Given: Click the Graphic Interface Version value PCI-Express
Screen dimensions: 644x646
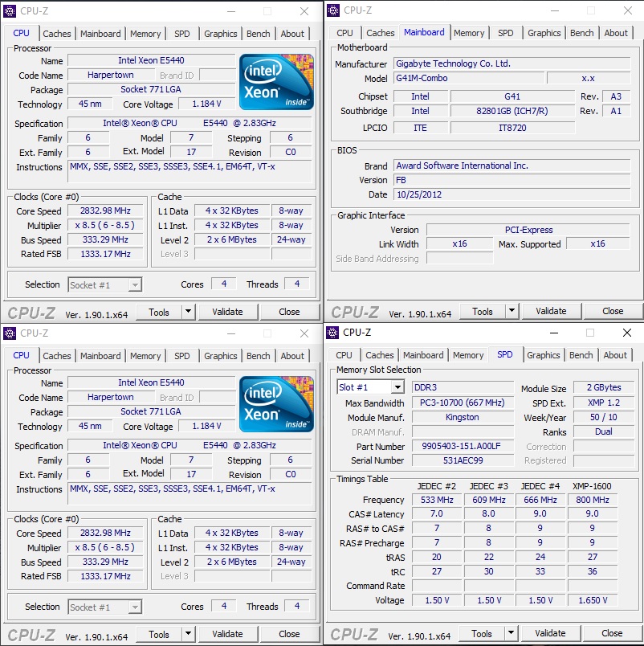Looking at the screenshot, I should [x=528, y=230].
